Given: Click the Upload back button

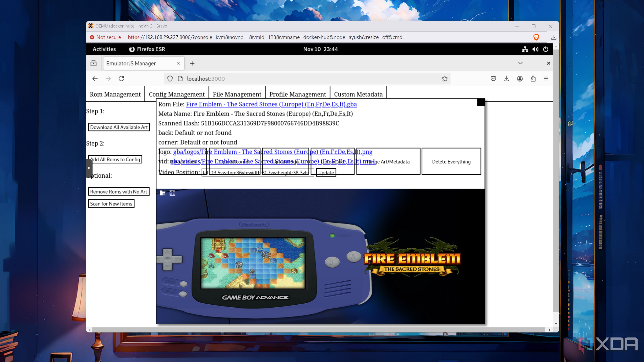Looking at the screenshot, I should (183, 161).
